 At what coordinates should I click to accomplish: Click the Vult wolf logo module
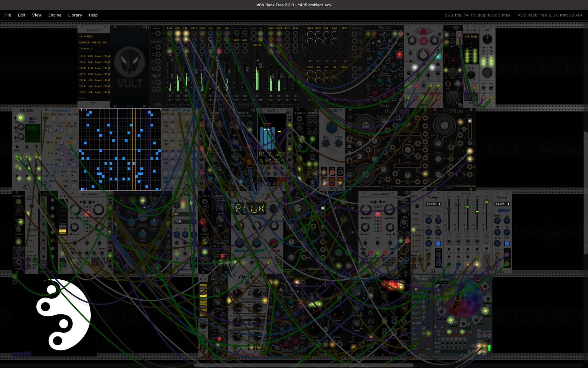coord(129,66)
